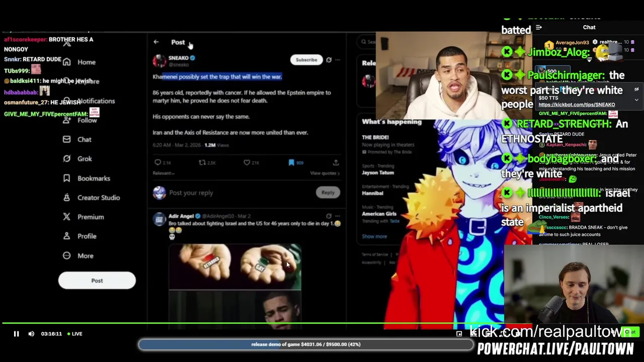Click the green Chat button in player
Viewport: 644px width, 362px height.
629,332
